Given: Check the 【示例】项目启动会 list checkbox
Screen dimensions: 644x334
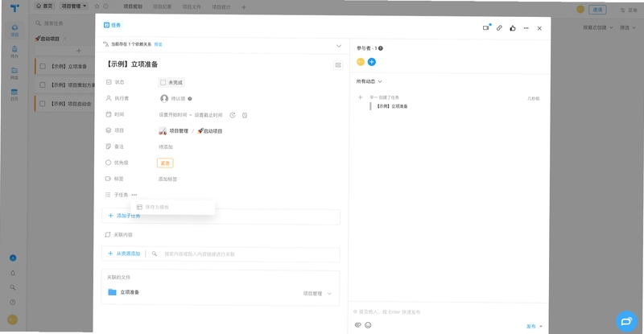Looking at the screenshot, I should [43, 104].
